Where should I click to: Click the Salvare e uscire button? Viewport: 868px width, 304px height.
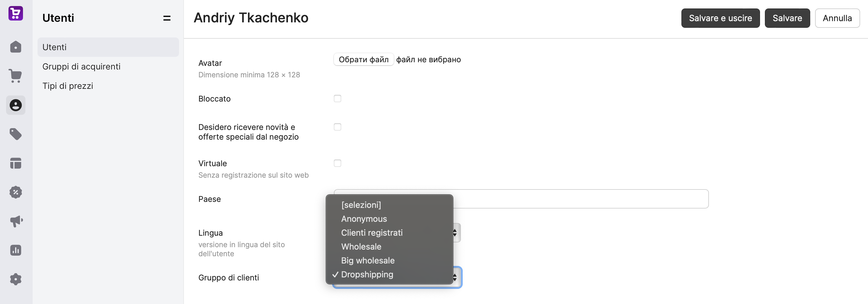point(720,18)
